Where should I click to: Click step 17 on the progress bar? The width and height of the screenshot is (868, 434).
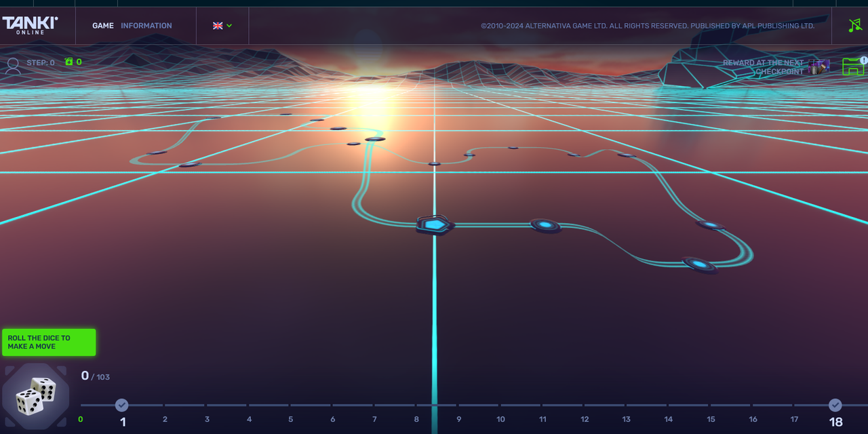794,419
